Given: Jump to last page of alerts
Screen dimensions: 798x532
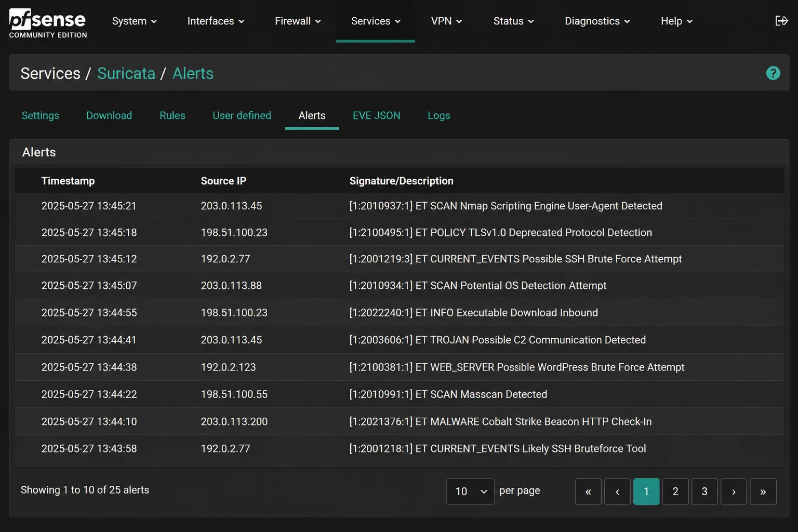Looking at the screenshot, I should coord(763,491).
